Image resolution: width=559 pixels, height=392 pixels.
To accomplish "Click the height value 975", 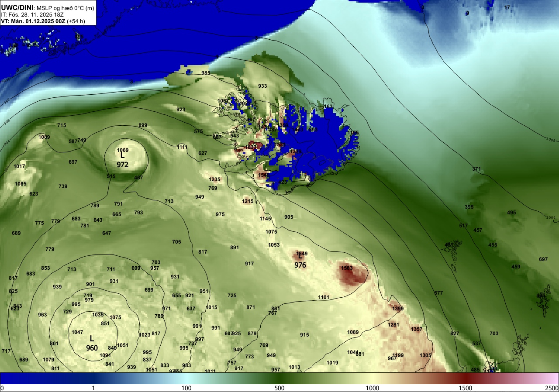I will 220,214.
